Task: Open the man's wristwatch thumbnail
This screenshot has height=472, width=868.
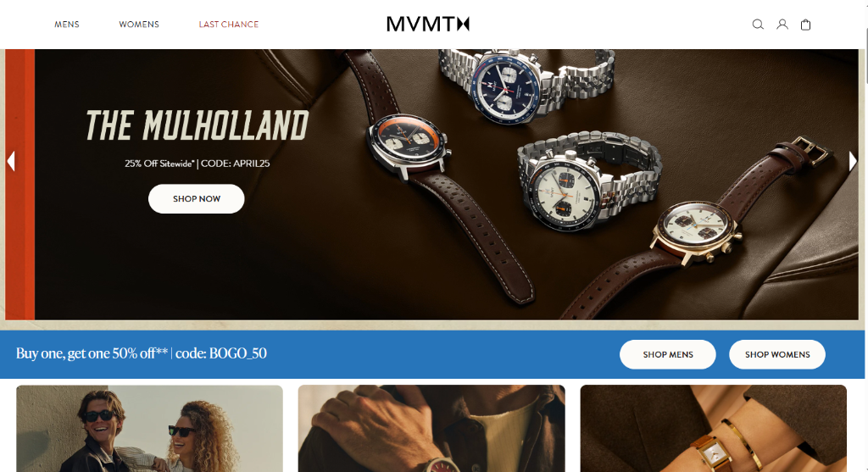Action: point(431,429)
